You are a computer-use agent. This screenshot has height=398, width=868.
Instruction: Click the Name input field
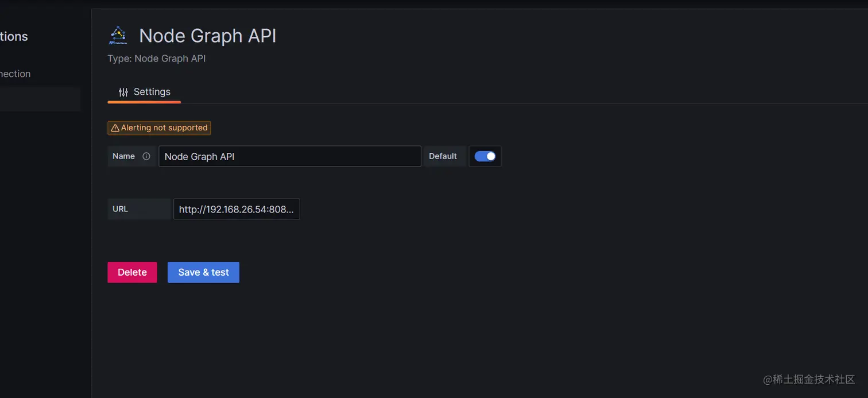(x=290, y=156)
